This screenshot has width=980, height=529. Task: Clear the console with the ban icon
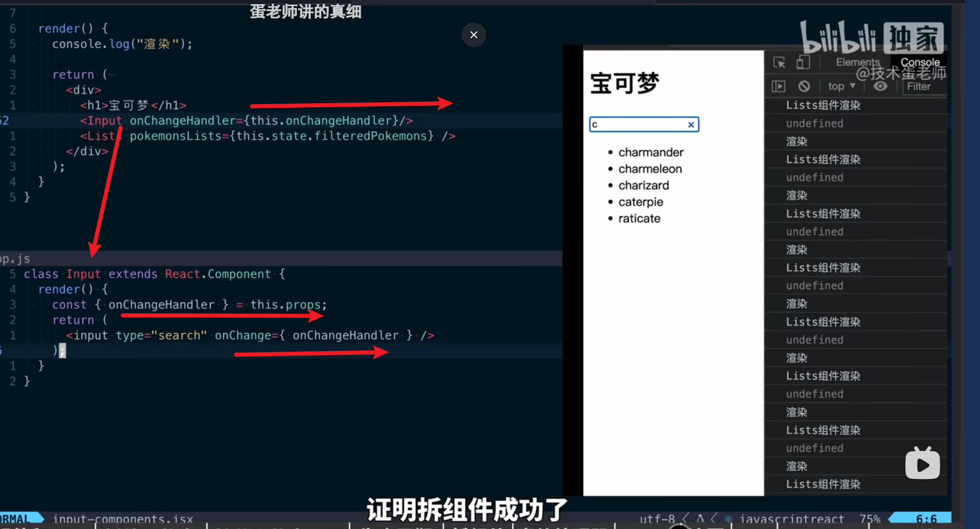(x=804, y=86)
